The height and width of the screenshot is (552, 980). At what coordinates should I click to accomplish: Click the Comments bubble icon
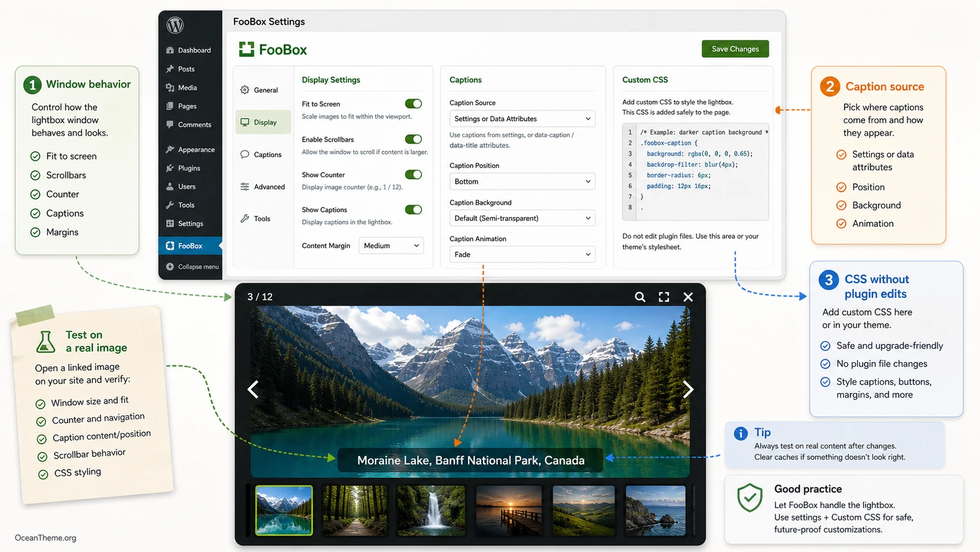click(170, 124)
